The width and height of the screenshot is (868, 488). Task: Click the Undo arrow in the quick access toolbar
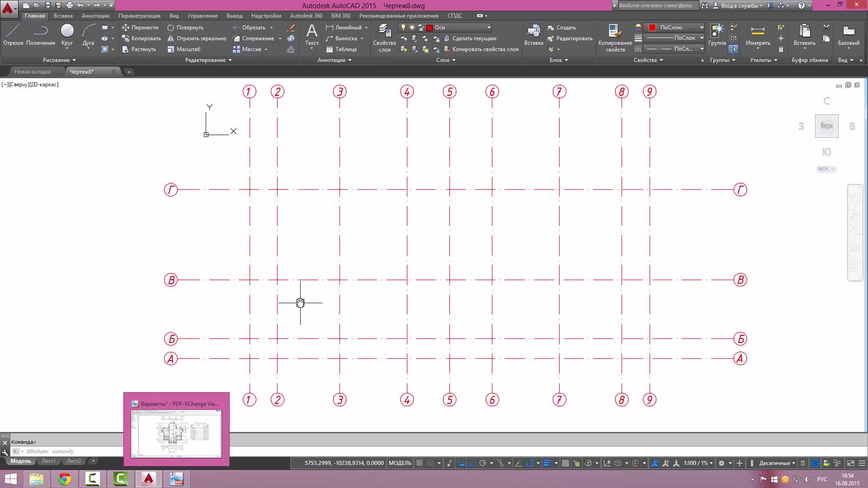[80, 5]
